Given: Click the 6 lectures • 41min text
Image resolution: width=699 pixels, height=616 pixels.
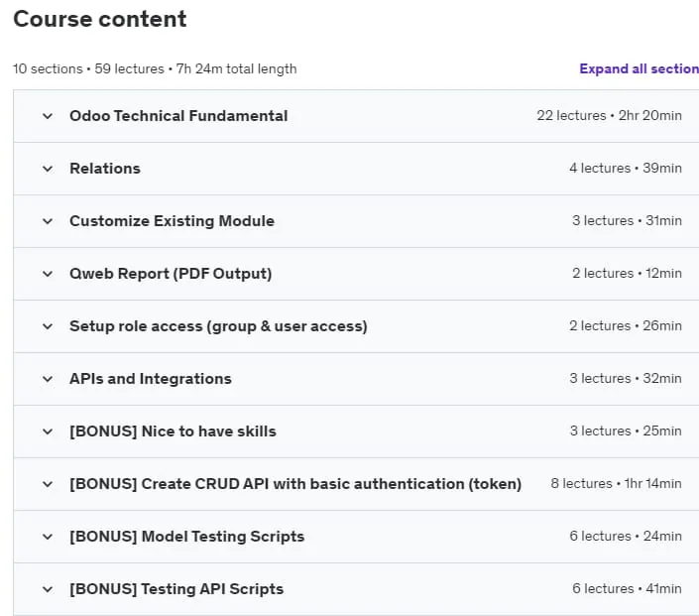Looking at the screenshot, I should [x=627, y=589].
